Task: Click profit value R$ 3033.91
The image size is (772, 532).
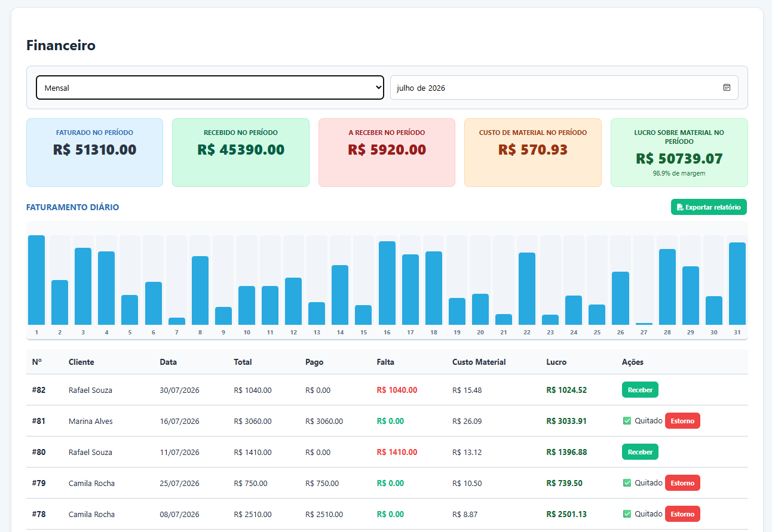Action: pos(566,421)
